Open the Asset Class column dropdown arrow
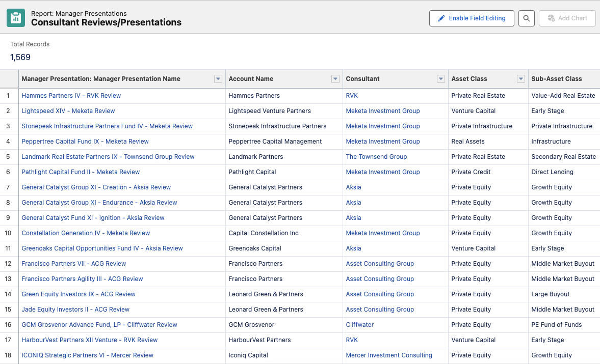The height and width of the screenshot is (364, 600). coord(521,79)
